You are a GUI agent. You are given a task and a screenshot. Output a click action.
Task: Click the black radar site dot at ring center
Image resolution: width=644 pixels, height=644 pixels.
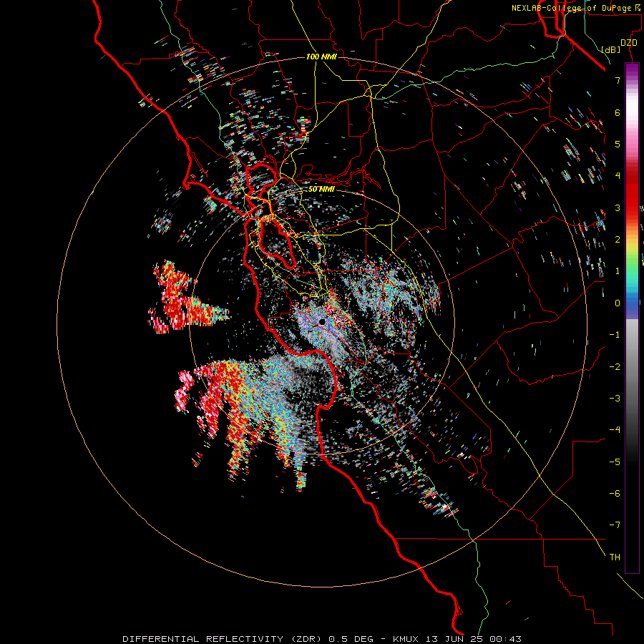click(x=322, y=321)
